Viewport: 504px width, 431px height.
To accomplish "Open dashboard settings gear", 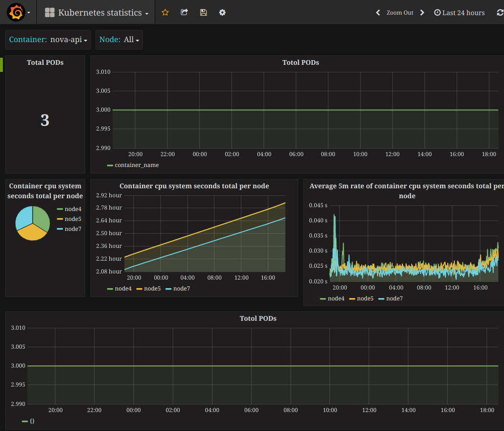I will 222,12.
